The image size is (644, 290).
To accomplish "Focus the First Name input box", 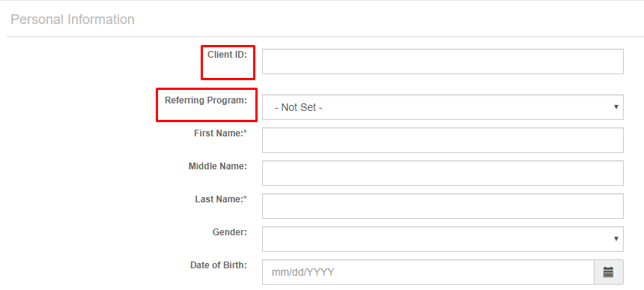I will [443, 140].
